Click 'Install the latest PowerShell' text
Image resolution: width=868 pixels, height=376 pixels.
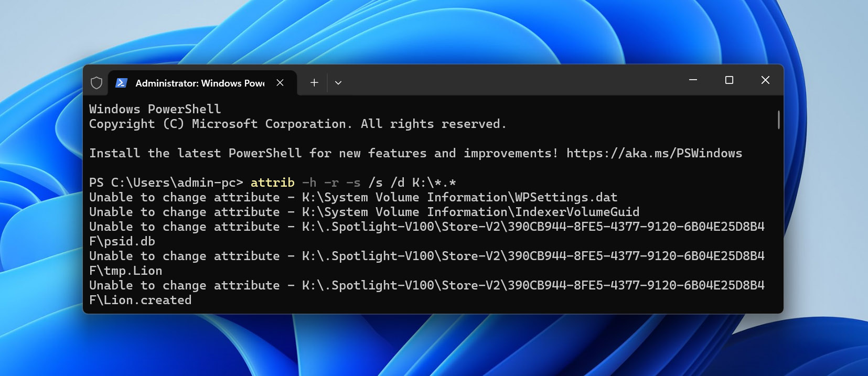196,153
